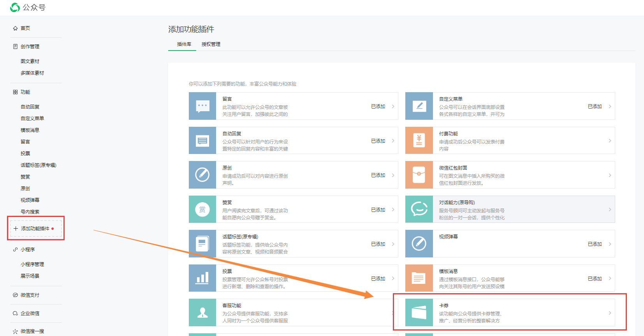
Task: Open 小程序管理 in the sidebar
Action: pos(32,264)
